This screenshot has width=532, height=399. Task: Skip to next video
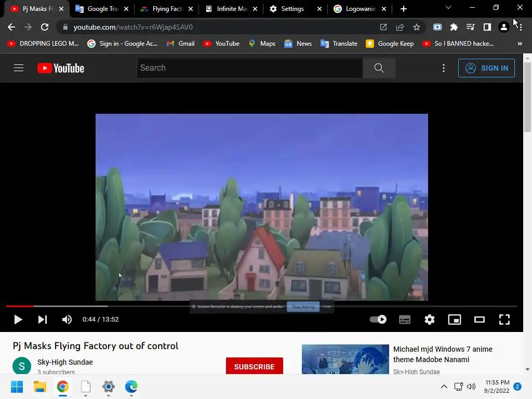tap(43, 320)
